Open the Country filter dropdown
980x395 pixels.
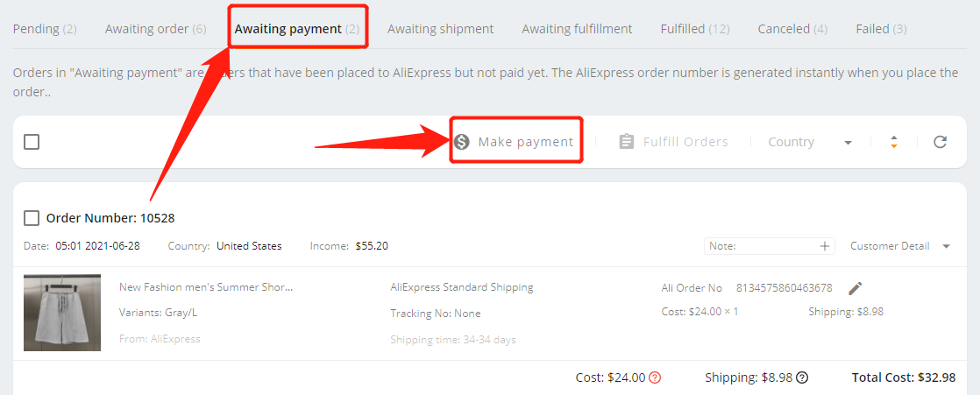(810, 142)
